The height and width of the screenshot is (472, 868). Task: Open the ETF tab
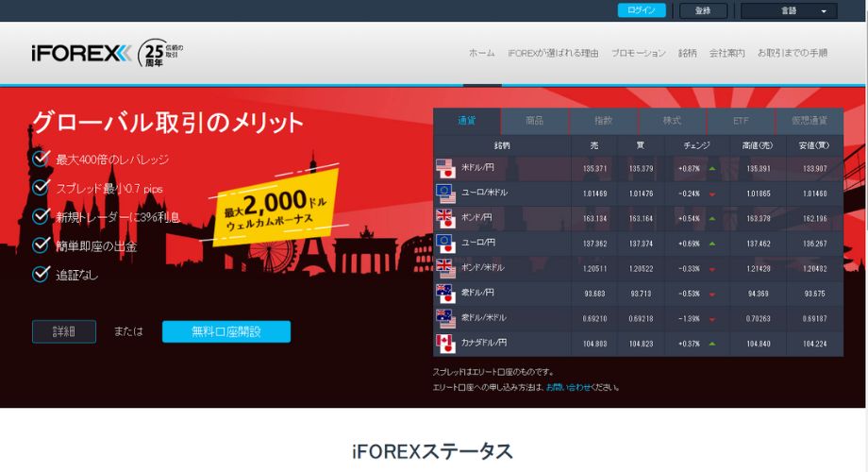tap(741, 121)
